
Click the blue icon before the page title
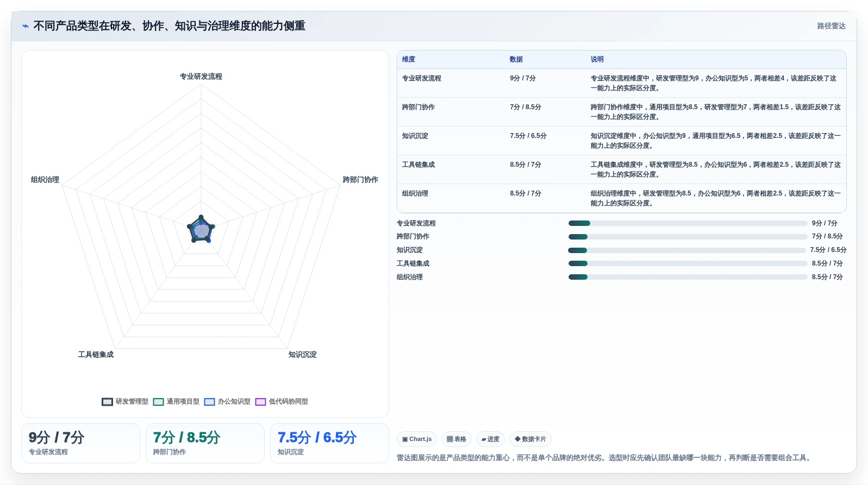click(26, 26)
